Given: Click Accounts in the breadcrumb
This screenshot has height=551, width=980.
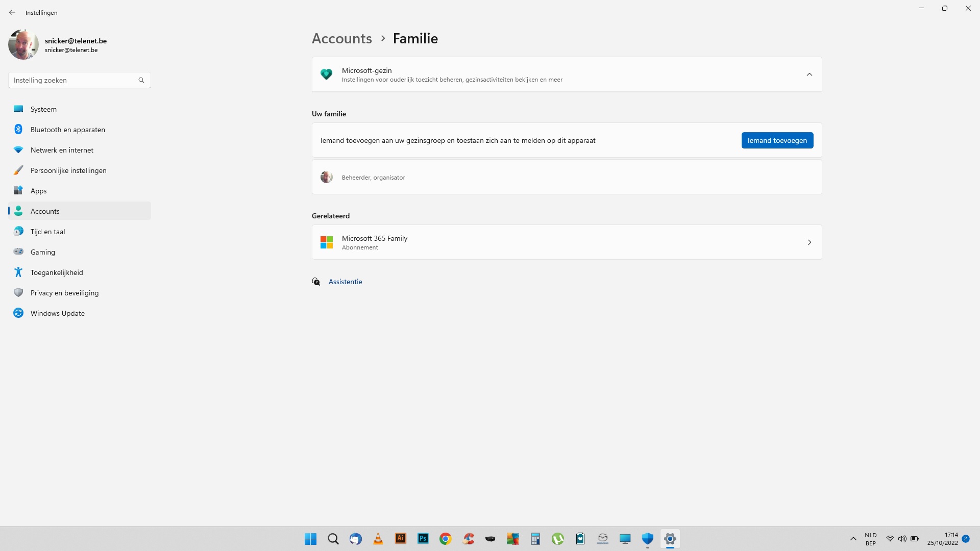Looking at the screenshot, I should (342, 38).
